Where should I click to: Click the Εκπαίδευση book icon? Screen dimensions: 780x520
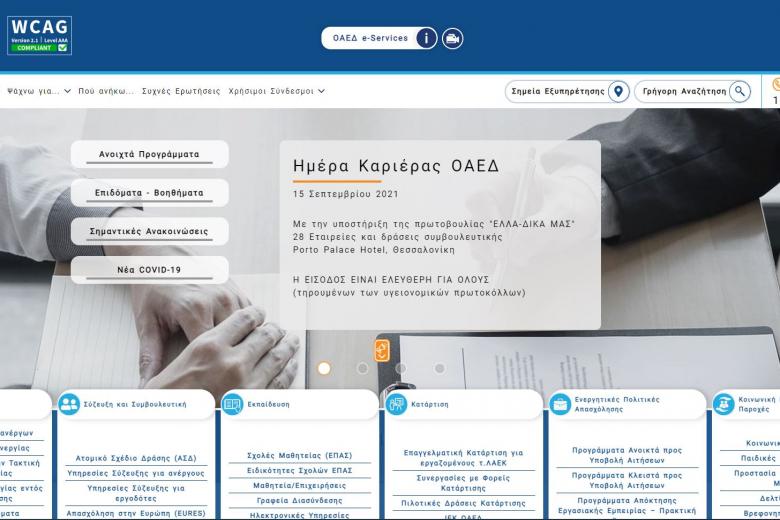pos(232,404)
